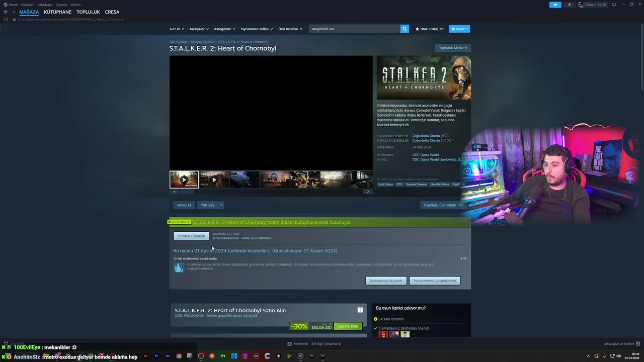Viewport: 644px width, 362px height.
Task: Select the Hayatta Kalma tag
Action: click(x=440, y=185)
